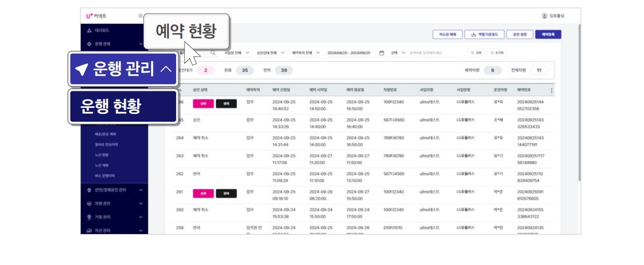
Task: Select 올바로 전송이력 in the sidebar
Action: click(106, 144)
